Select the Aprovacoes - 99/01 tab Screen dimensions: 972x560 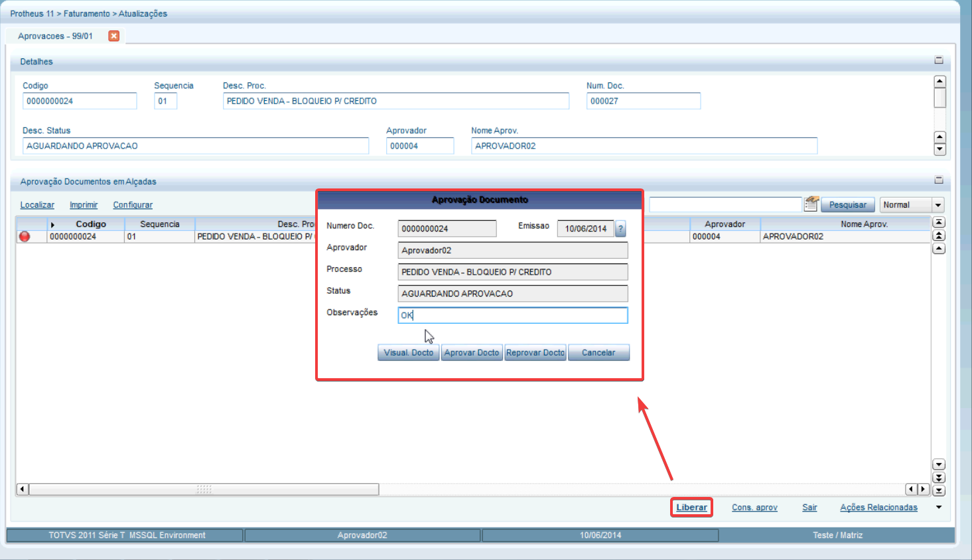click(x=56, y=36)
